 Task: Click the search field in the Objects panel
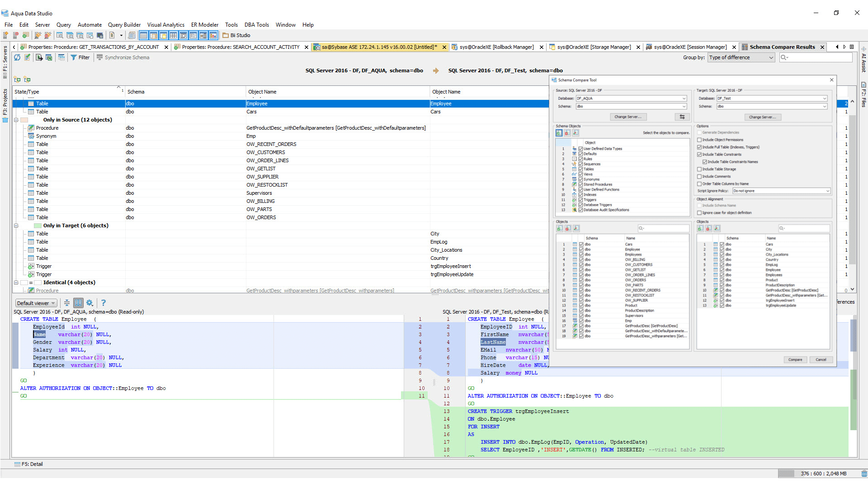tap(663, 228)
